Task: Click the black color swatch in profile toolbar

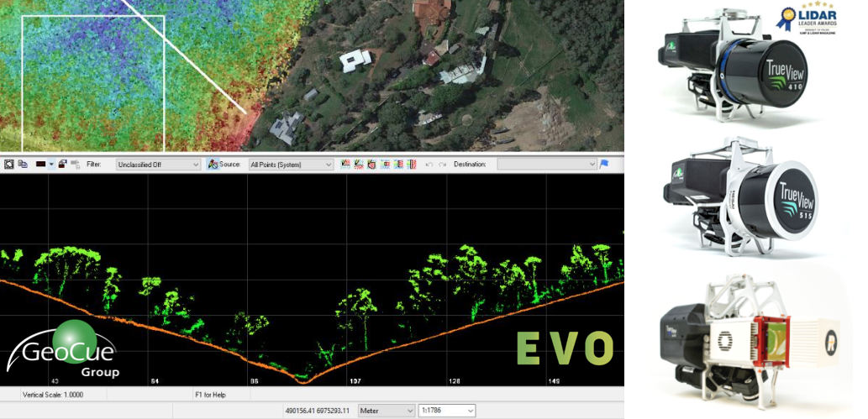Action: 41,165
